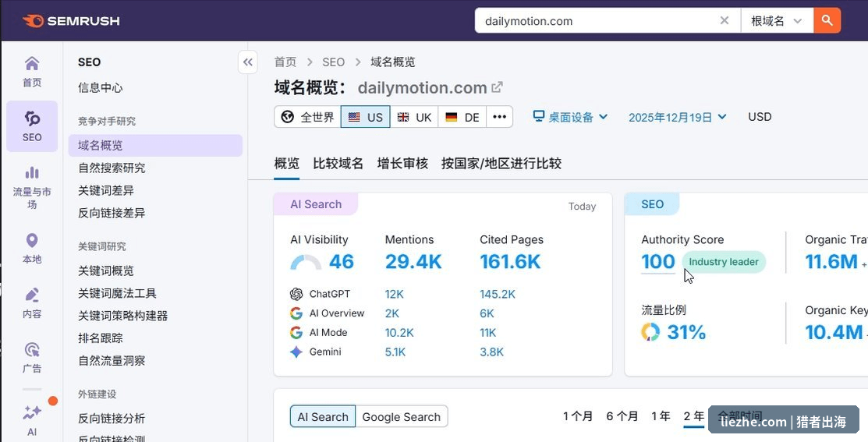Image resolution: width=868 pixels, height=442 pixels.
Task: Select the AI Search chart toggle
Action: tap(323, 417)
